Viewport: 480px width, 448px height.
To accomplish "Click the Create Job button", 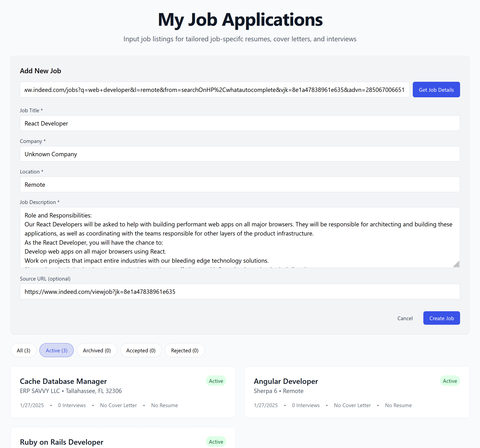I will pos(441,318).
